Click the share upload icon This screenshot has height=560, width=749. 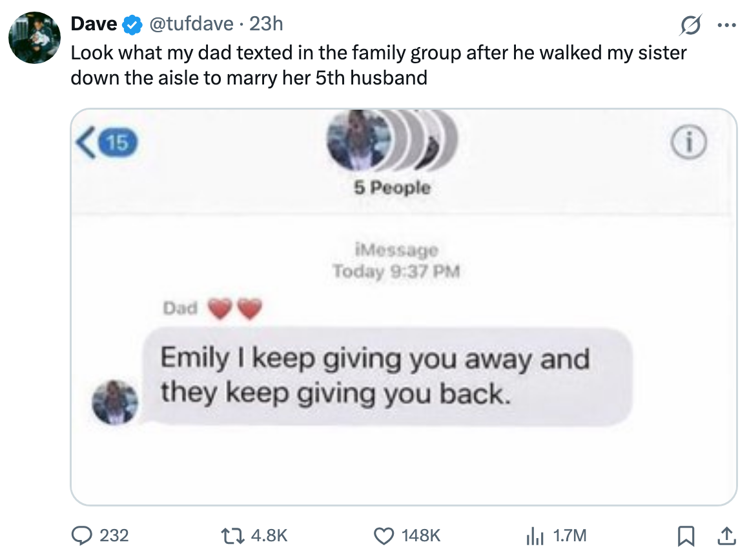coord(726,535)
